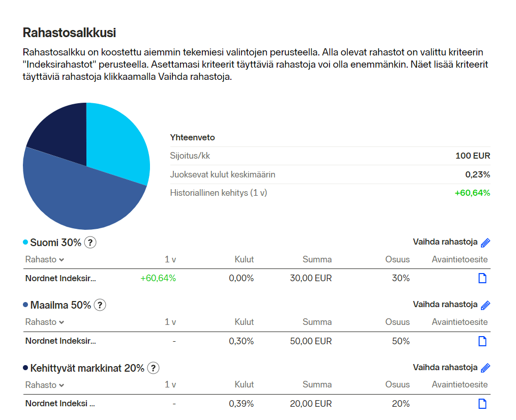Viewport: 516px width, 420px height.
Task: Click Vaihda rahastoja text for Suomi
Action: coord(445,242)
